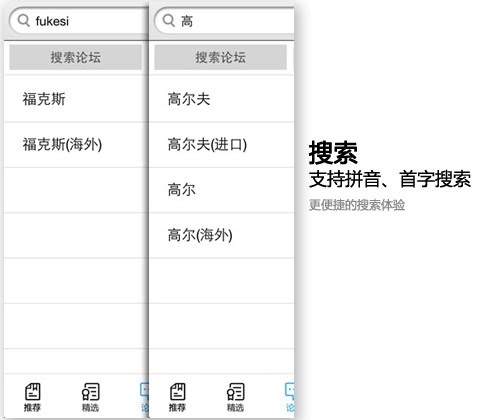
Task: Open 精选 tab icon in right phone
Action: (x=236, y=392)
